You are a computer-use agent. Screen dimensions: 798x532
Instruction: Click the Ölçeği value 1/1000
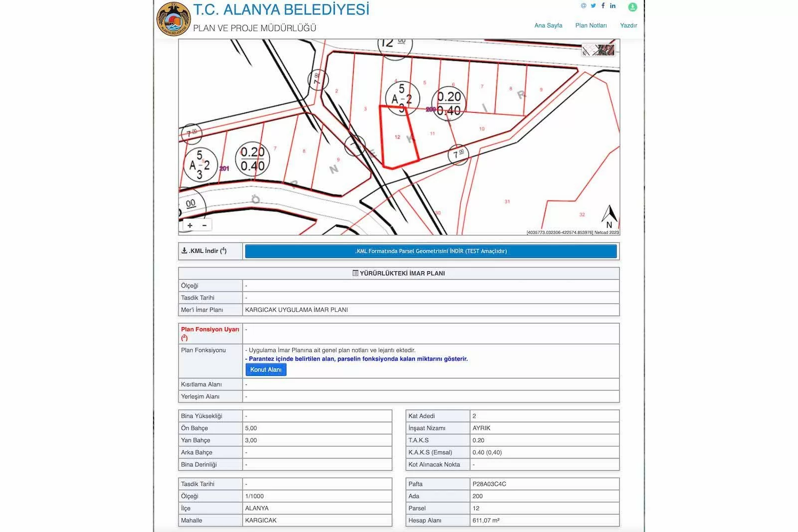pos(254,496)
